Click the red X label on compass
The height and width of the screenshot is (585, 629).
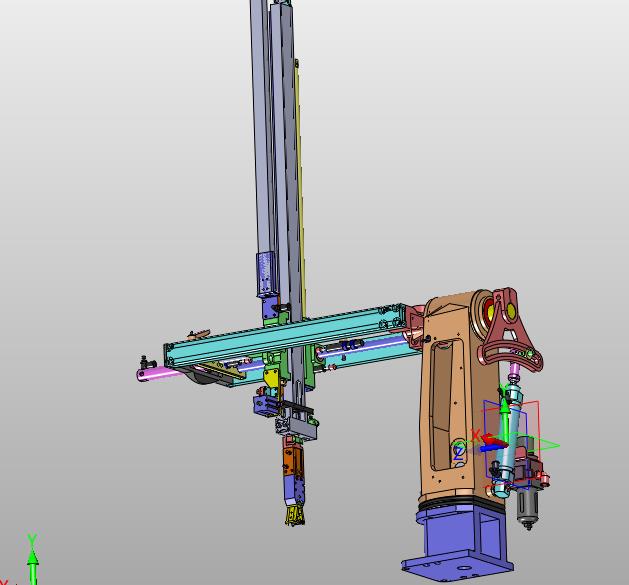[476, 435]
